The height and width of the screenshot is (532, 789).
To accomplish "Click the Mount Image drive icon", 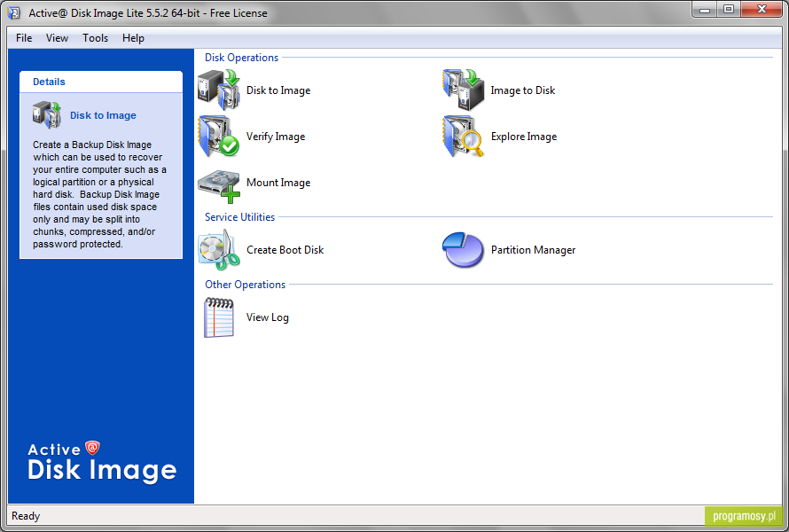I will (219, 185).
